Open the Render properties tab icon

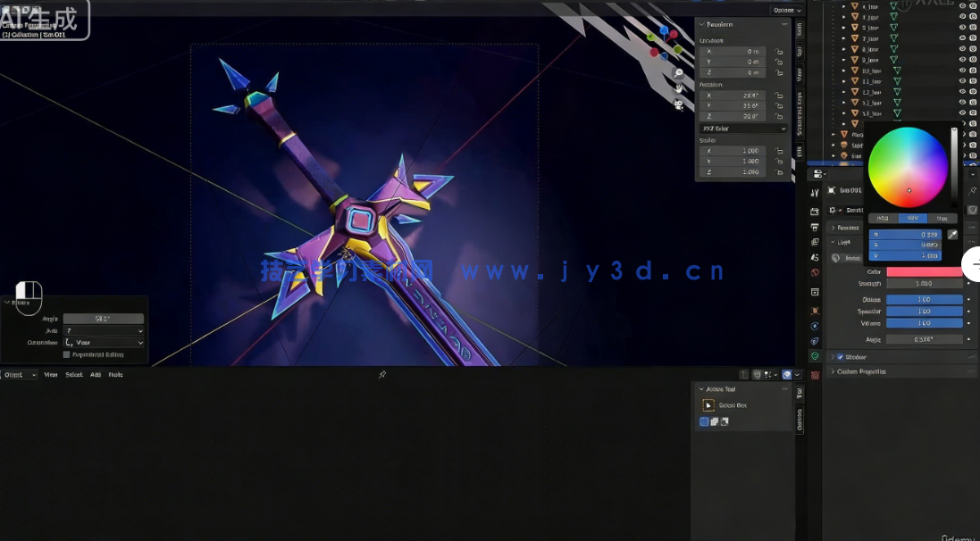pyautogui.click(x=815, y=212)
